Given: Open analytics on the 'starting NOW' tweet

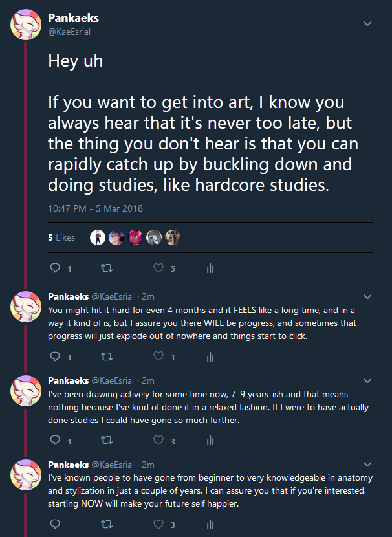Looking at the screenshot, I should coord(210,525).
